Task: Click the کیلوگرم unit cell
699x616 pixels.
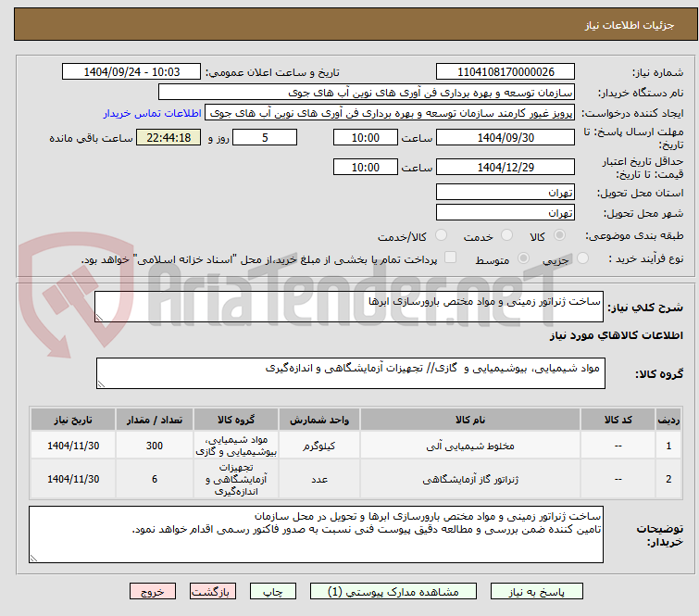Action: point(319,446)
